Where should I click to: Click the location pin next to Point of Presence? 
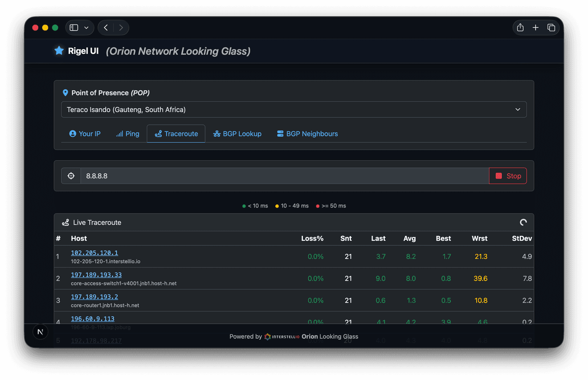(66, 92)
